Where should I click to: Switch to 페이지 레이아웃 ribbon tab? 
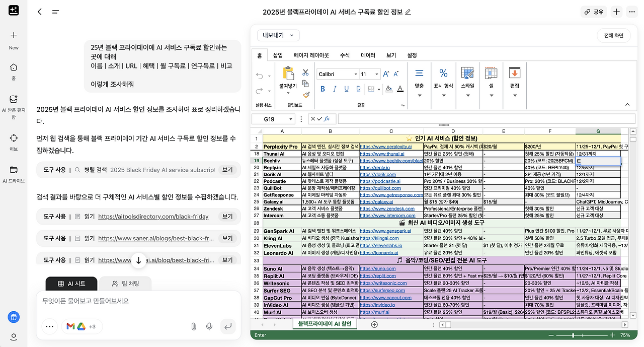click(311, 55)
